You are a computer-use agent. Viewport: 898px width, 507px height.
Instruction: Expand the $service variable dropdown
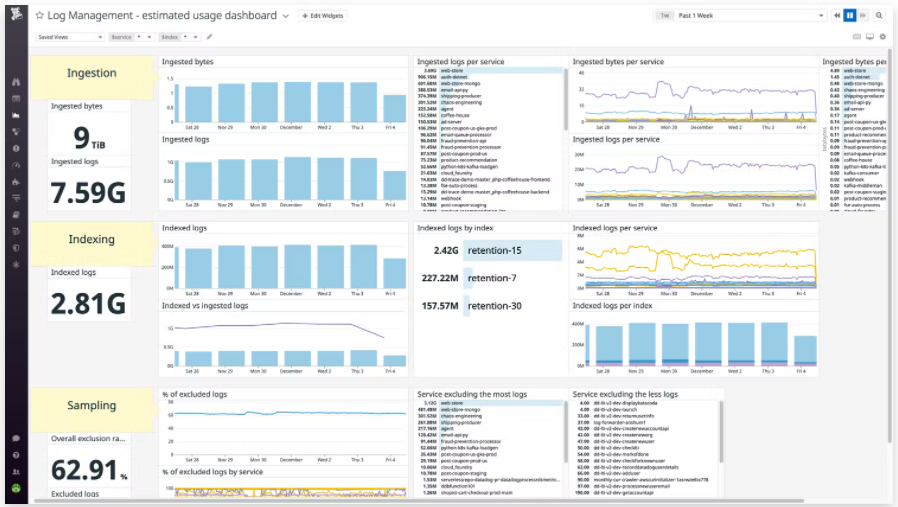point(132,37)
